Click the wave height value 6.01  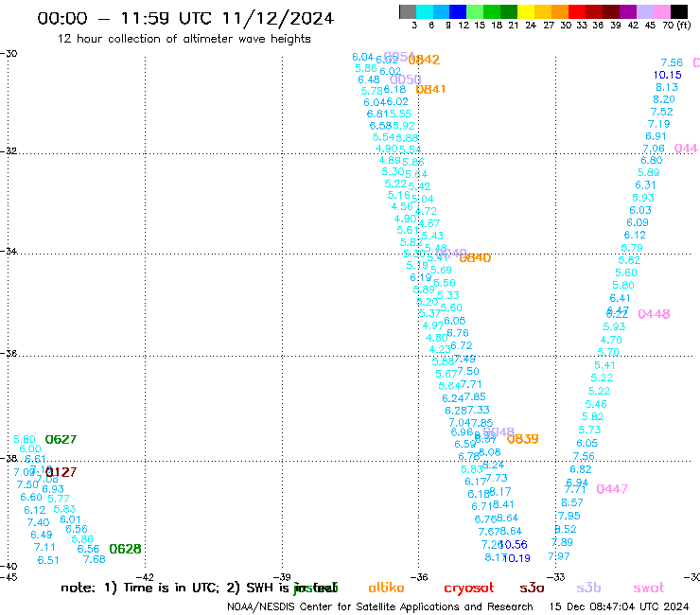(x=70, y=519)
